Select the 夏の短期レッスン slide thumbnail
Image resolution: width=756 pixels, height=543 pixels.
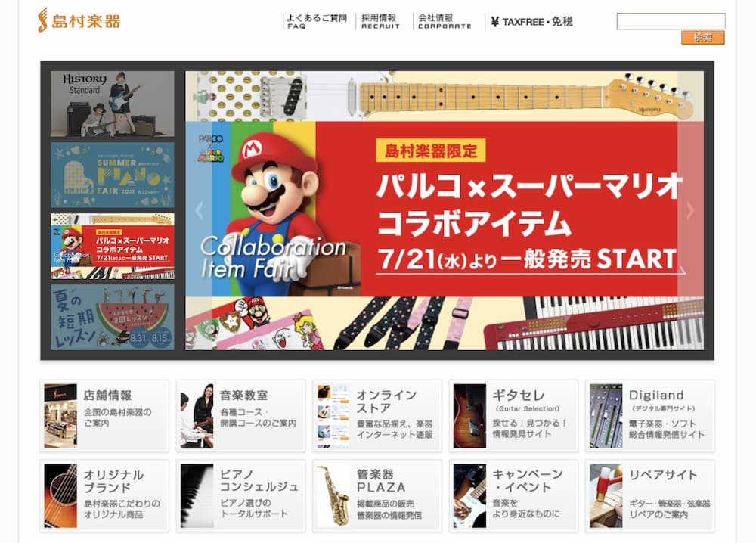113,317
